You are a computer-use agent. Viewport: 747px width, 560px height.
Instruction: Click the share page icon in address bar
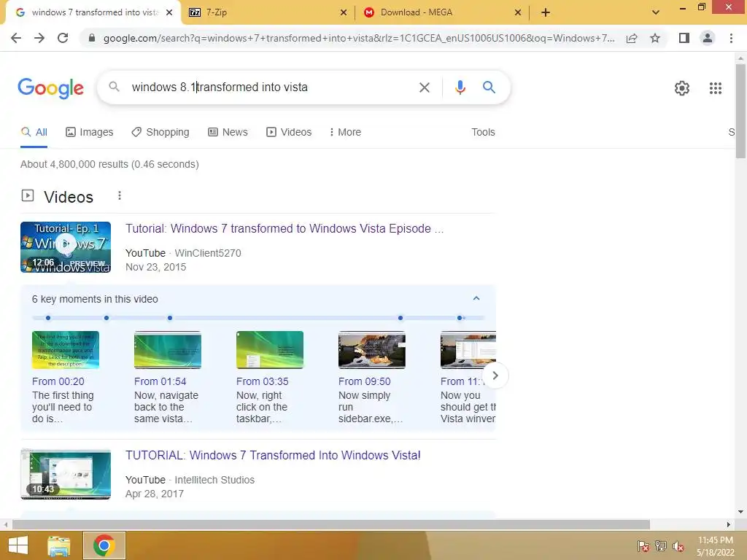(632, 38)
